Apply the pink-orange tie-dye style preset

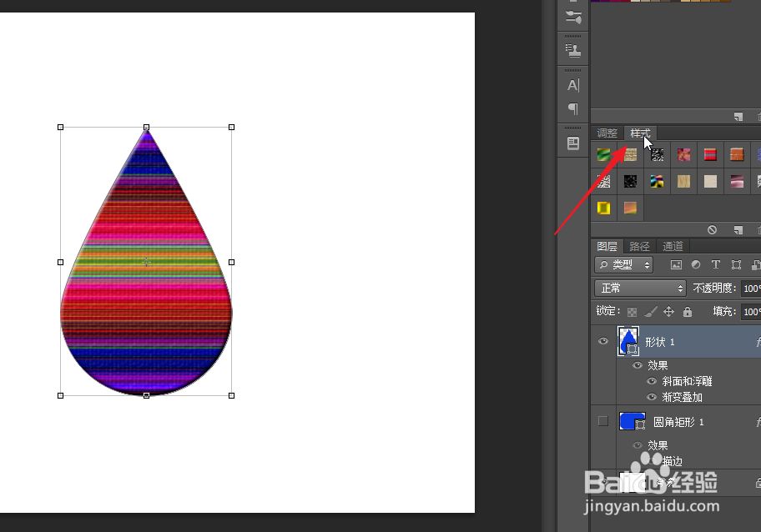click(x=684, y=155)
